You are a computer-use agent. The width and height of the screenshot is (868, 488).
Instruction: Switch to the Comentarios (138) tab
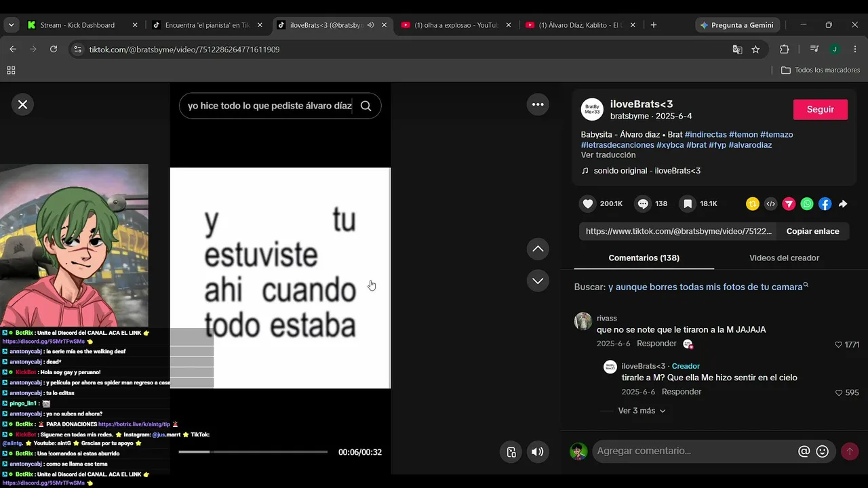tap(644, 258)
